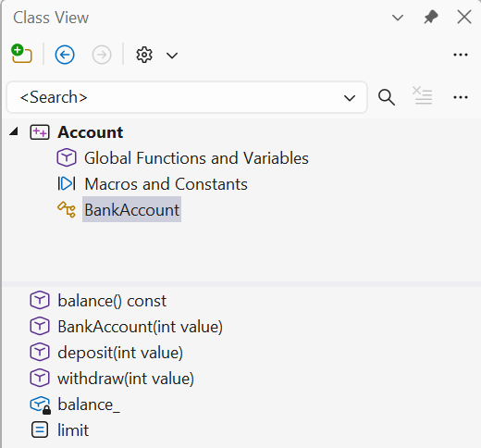
Task: Open the Window Position dropdown arrow
Action: (398, 18)
